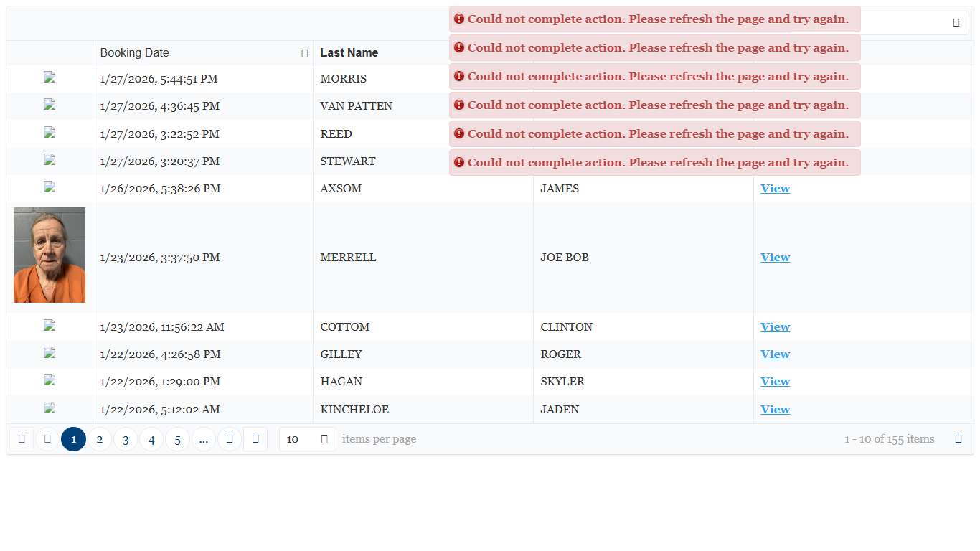The width and height of the screenshot is (980, 551).
Task: Open the Booking Date column menu icon
Action: 304,53
